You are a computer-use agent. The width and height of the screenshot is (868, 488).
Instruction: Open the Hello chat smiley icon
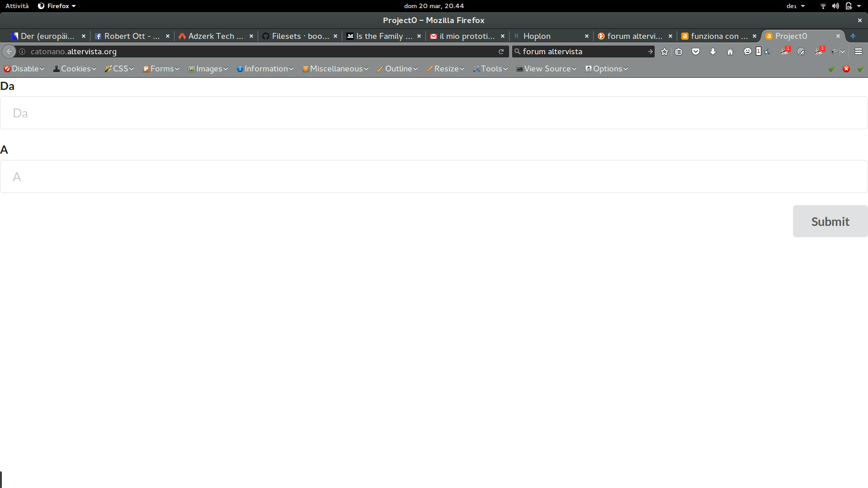point(747,52)
